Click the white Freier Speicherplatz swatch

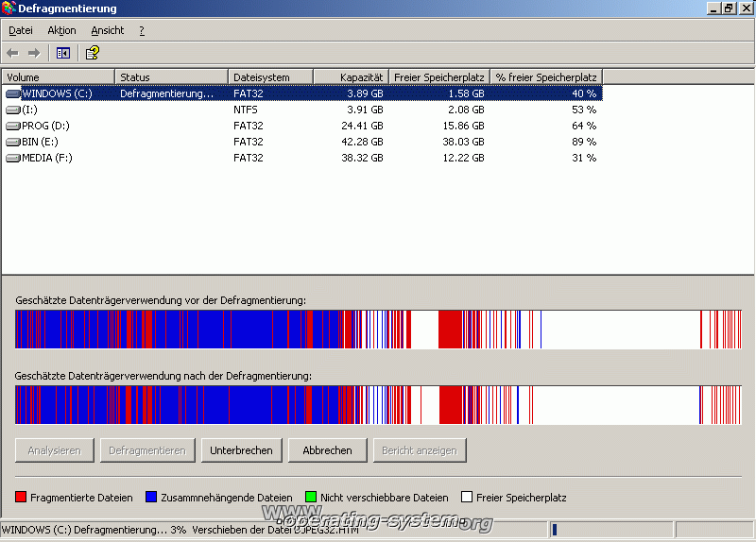[467, 497]
